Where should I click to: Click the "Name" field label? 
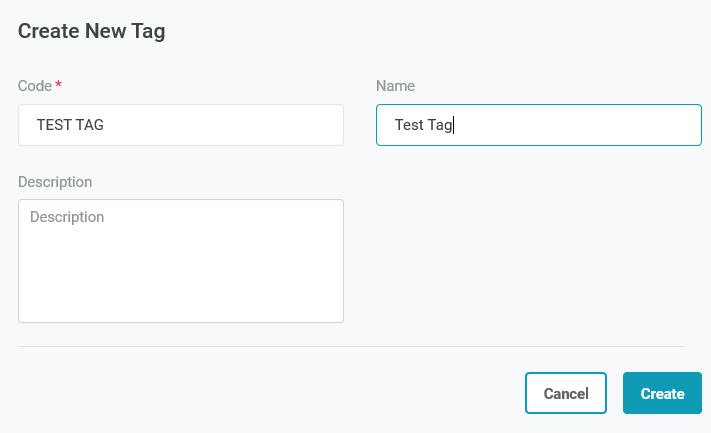(395, 86)
